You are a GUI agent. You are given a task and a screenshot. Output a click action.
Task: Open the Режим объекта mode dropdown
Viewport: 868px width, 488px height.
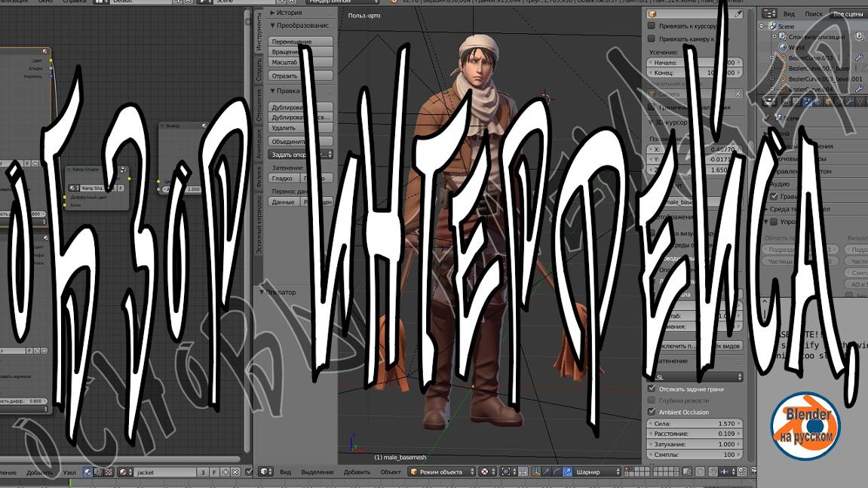point(442,472)
